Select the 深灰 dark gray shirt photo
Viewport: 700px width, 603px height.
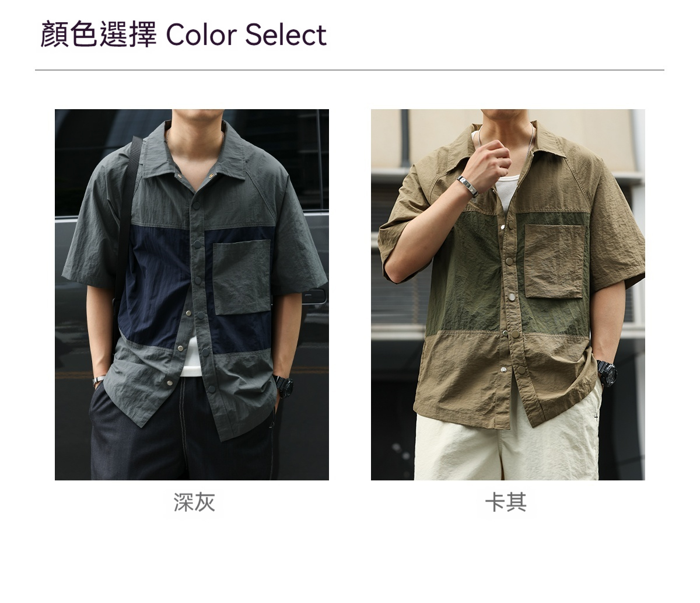192,294
